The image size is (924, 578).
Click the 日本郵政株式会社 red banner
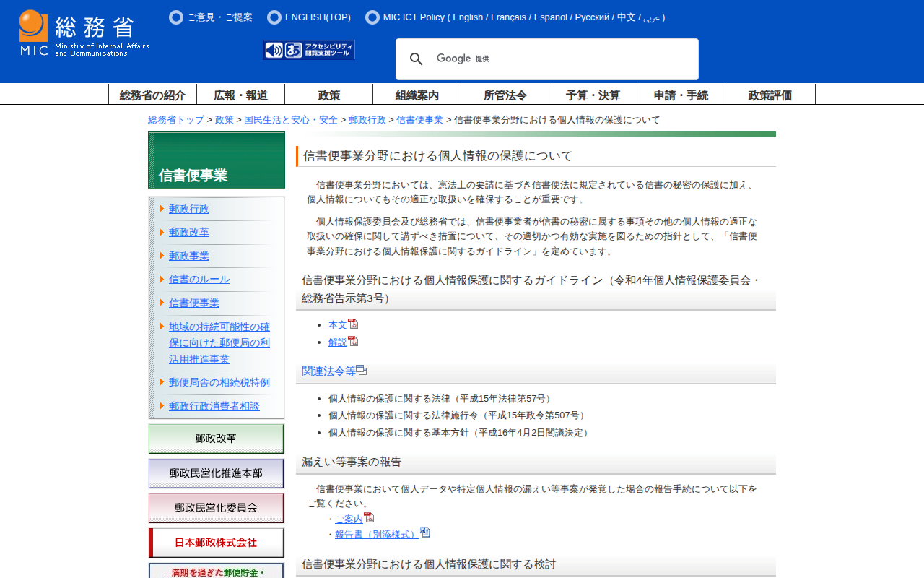click(216, 543)
